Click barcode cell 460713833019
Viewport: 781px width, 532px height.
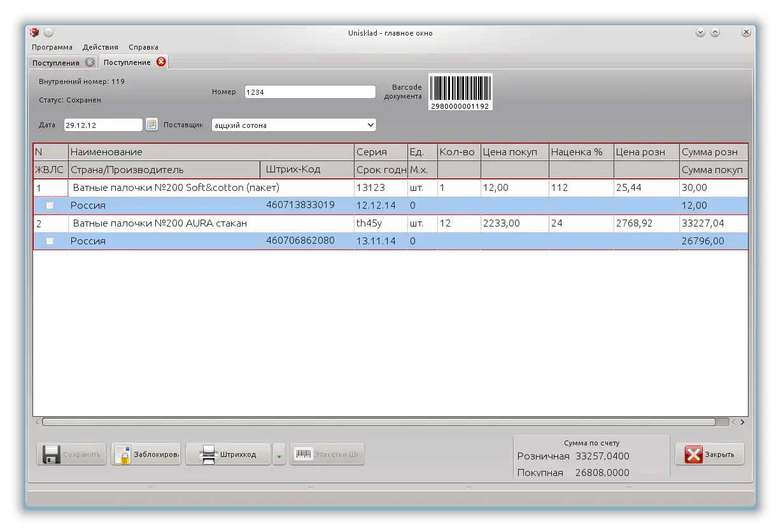coord(307,205)
